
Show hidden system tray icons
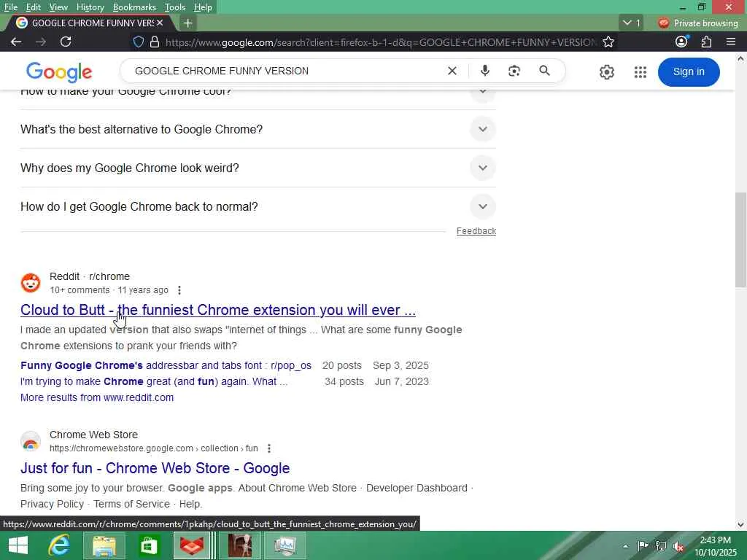625,545
